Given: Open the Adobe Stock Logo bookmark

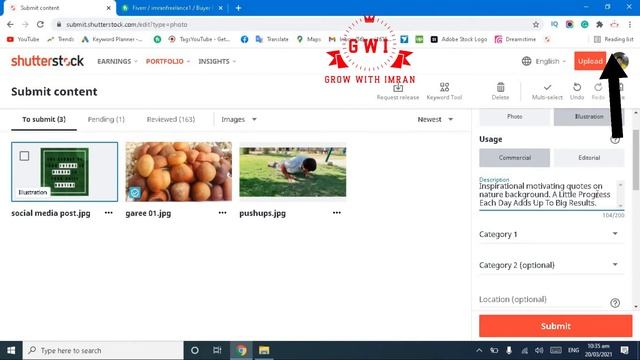Looking at the screenshot, I should (459, 39).
